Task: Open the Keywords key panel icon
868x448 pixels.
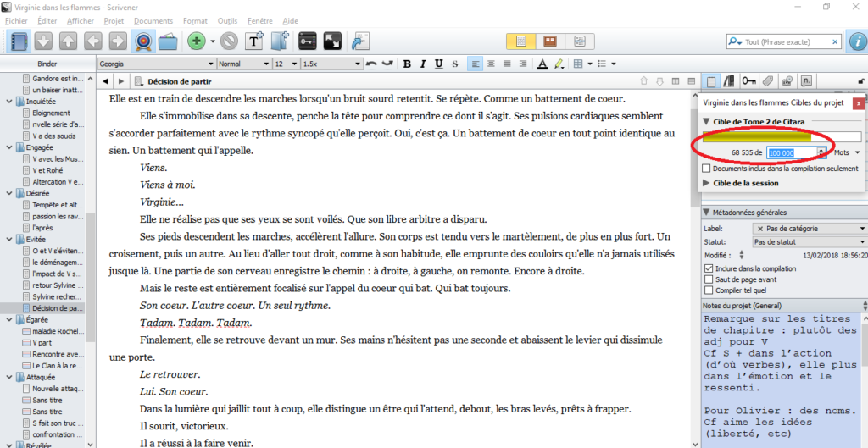Action: pyautogui.click(x=307, y=41)
